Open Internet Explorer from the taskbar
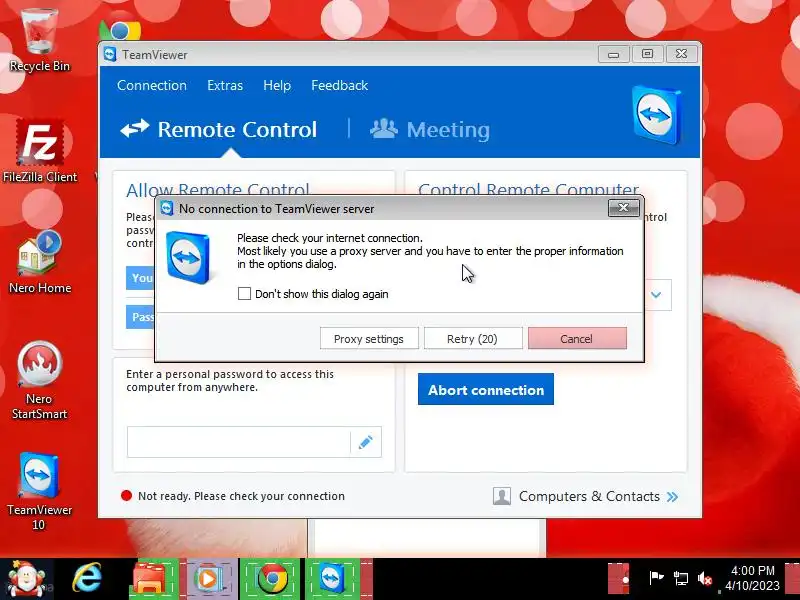 pyautogui.click(x=87, y=579)
